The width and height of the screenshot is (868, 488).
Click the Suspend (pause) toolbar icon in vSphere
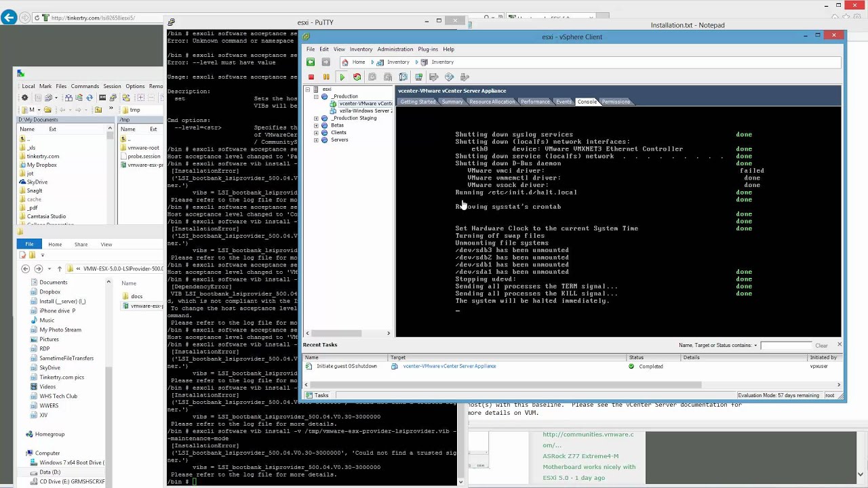coord(326,77)
